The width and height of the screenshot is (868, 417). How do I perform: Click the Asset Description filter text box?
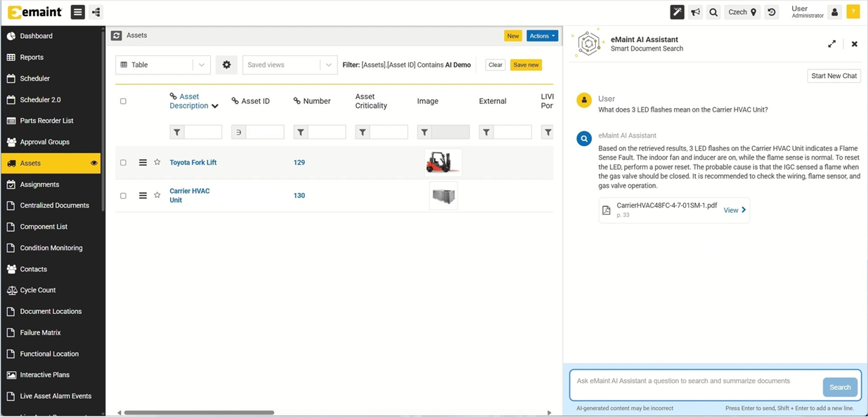click(203, 132)
